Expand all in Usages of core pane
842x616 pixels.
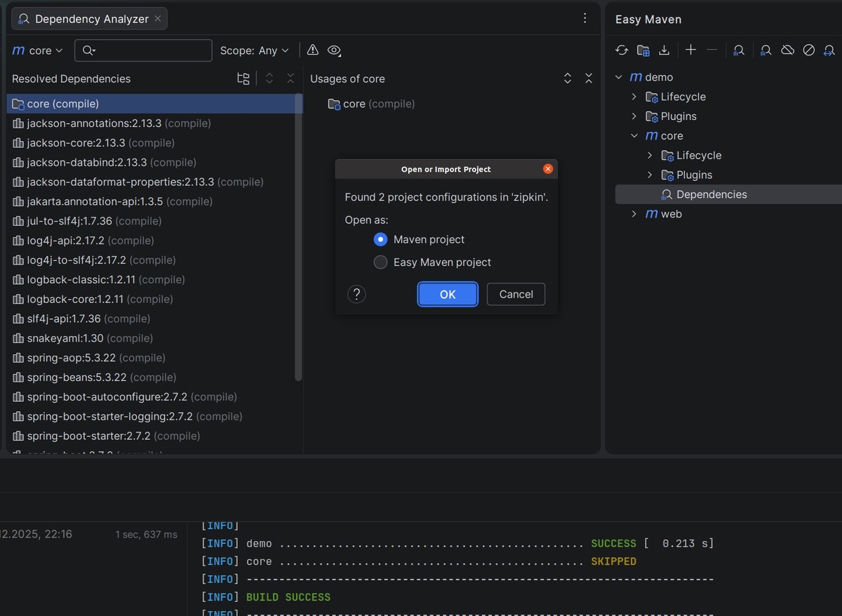pyautogui.click(x=568, y=79)
